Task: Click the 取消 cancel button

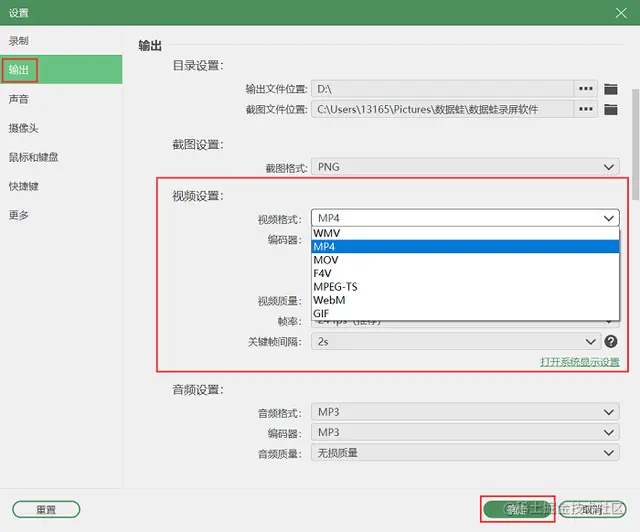Action: point(592,509)
